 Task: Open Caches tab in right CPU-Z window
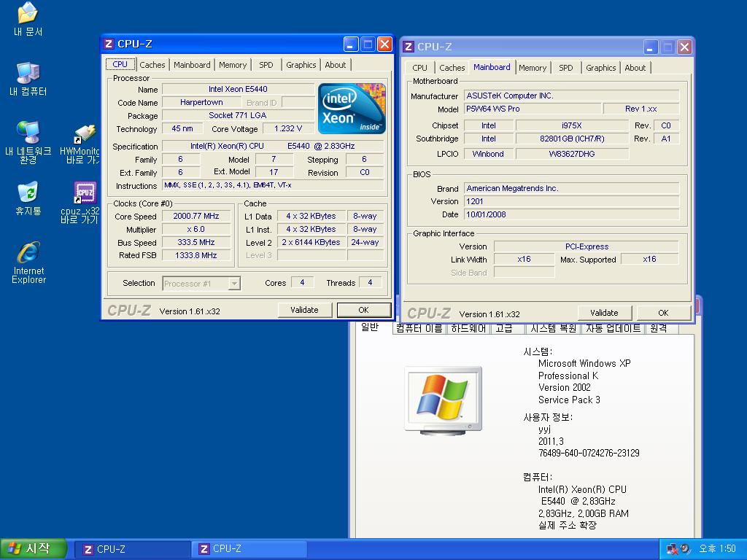pos(452,68)
